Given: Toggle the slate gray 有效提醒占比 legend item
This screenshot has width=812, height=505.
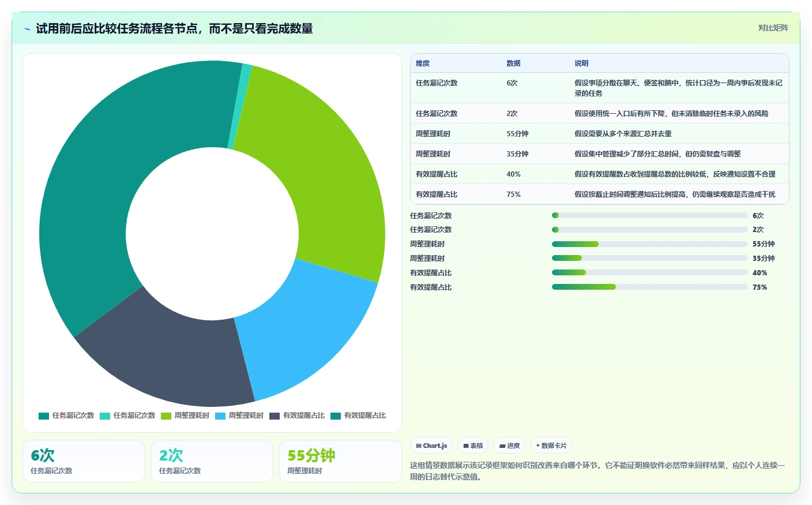Looking at the screenshot, I should pyautogui.click(x=297, y=416).
